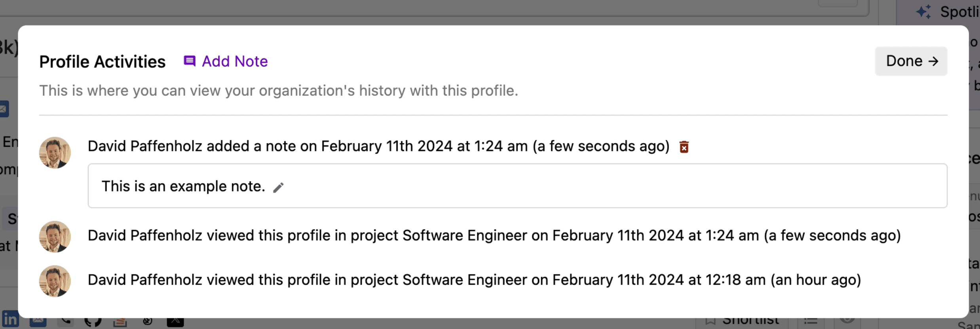This screenshot has height=329, width=980.
Task: Click the Spotlight sparkle icon
Action: click(x=924, y=12)
